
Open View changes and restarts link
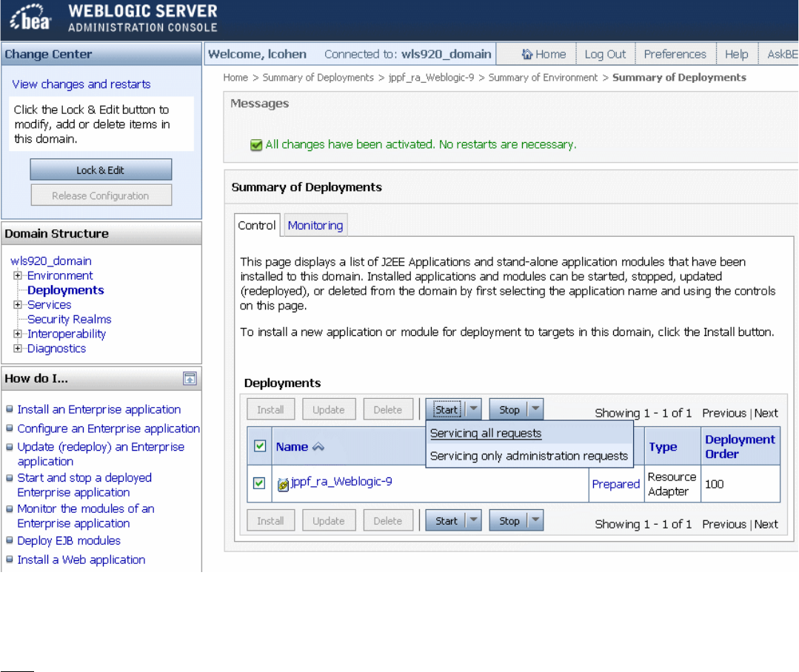[81, 84]
